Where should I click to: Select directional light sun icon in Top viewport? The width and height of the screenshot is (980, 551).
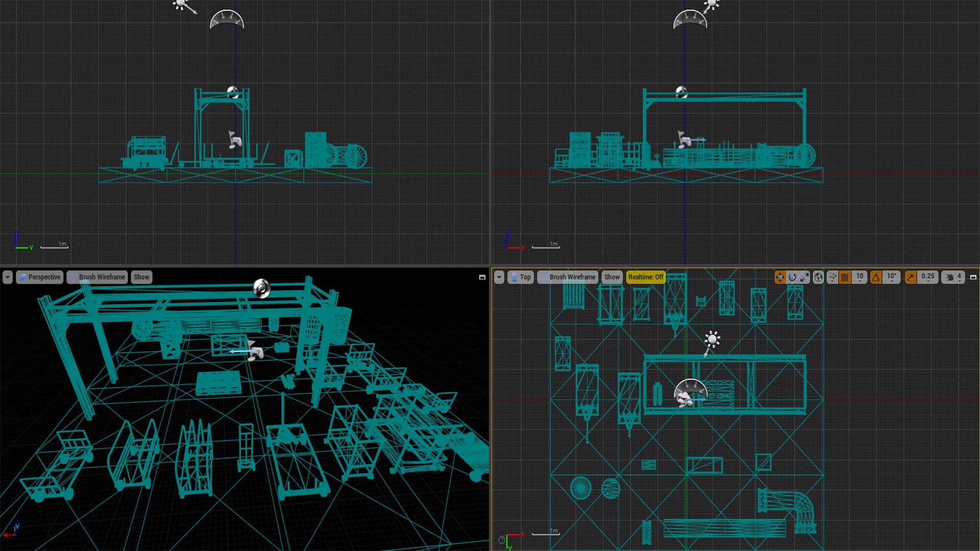[712, 340]
